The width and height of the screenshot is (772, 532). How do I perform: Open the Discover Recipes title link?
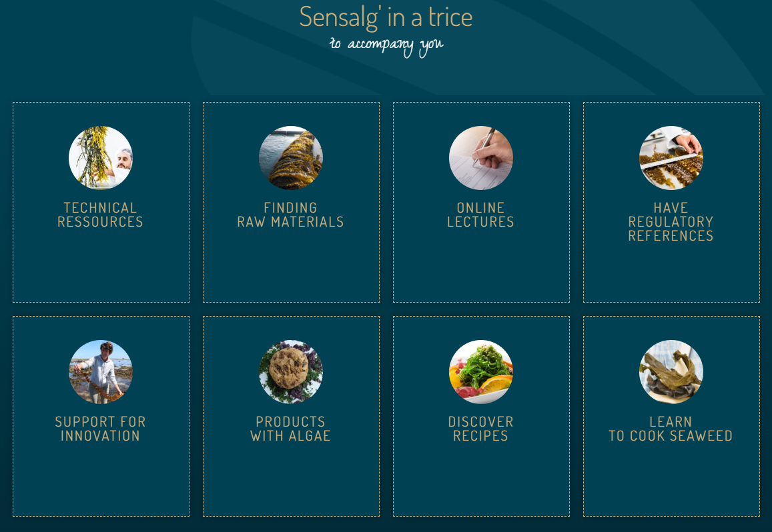click(x=480, y=429)
